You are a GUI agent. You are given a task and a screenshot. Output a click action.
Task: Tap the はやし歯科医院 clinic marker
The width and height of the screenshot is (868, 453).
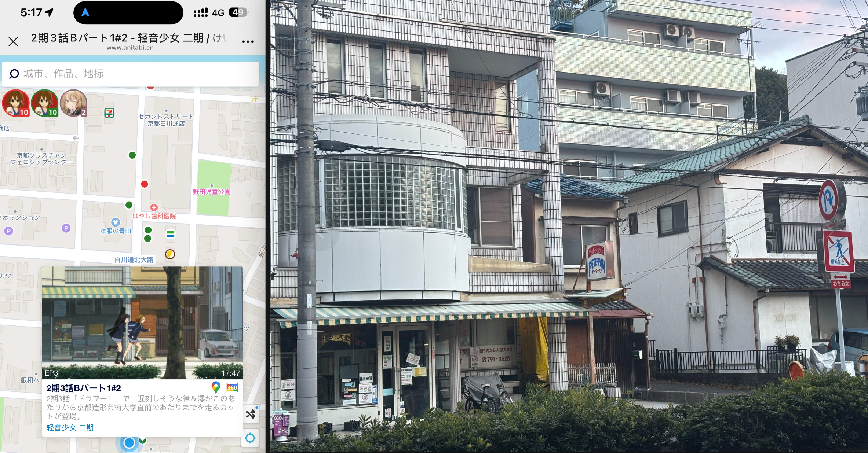(154, 207)
